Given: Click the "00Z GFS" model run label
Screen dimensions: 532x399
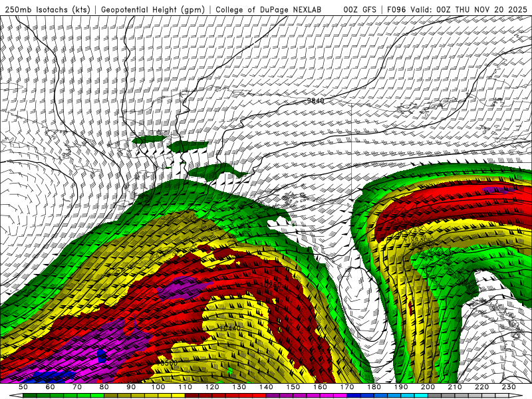Looking at the screenshot, I should click(360, 9).
